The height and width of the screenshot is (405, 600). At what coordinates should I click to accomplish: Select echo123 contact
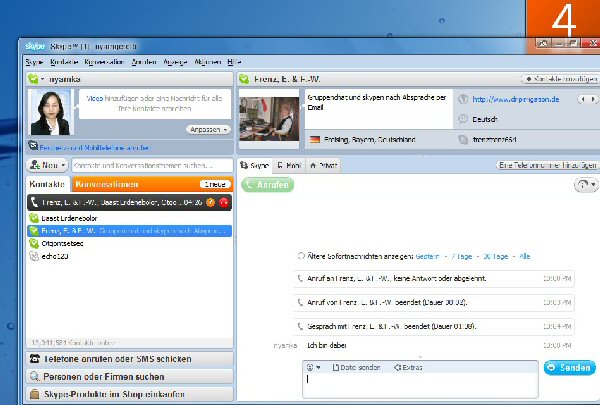tap(129, 256)
